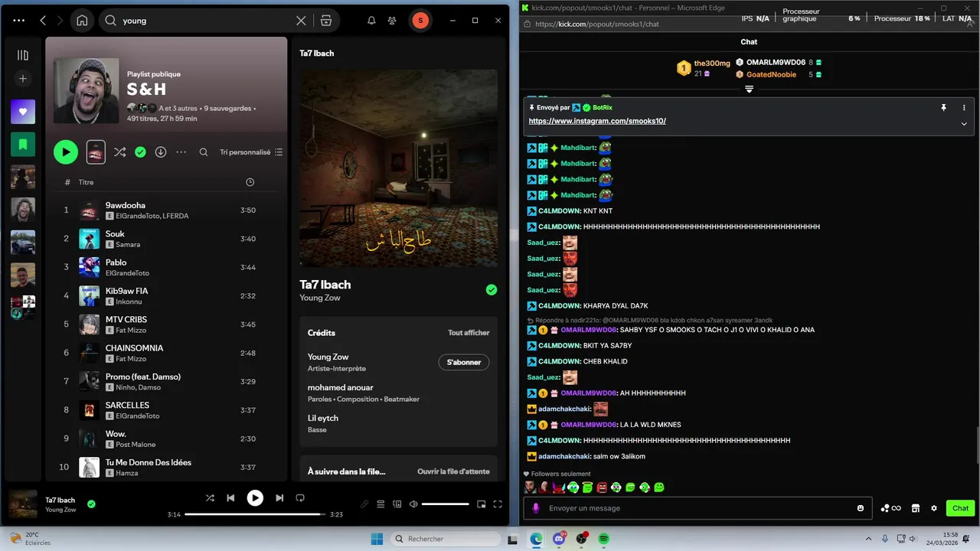Image resolution: width=980 pixels, height=551 pixels.
Task: Open Spotify profile avatar menu
Action: click(420, 21)
